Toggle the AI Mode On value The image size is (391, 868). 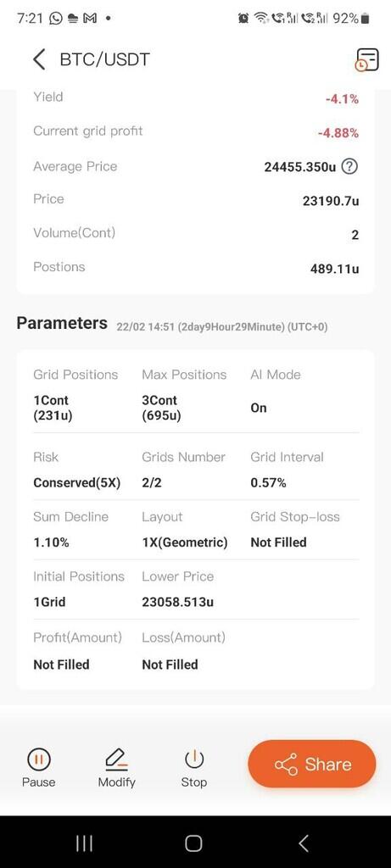tap(259, 408)
